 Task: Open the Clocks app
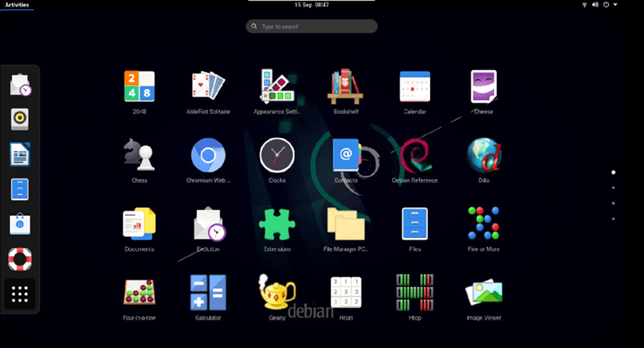pos(277,155)
